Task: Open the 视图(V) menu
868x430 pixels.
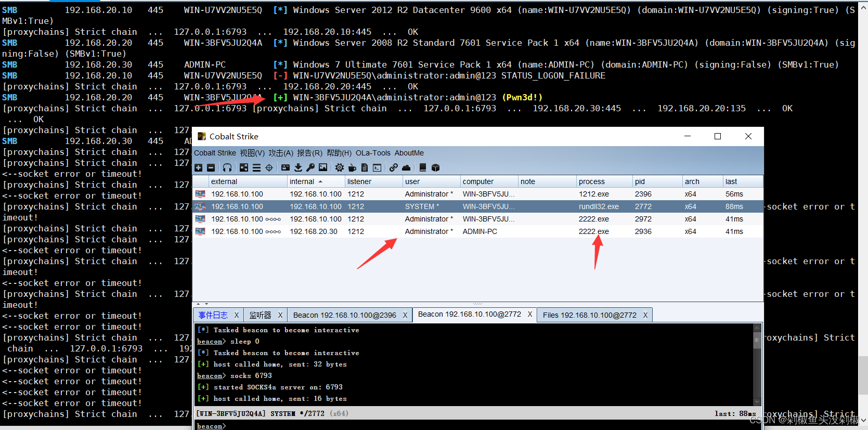Action: [252, 153]
